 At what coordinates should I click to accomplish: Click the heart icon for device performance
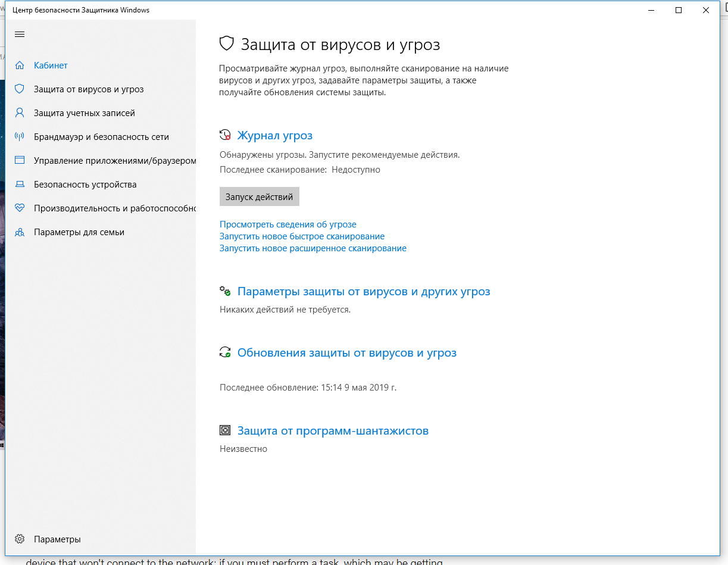point(20,208)
